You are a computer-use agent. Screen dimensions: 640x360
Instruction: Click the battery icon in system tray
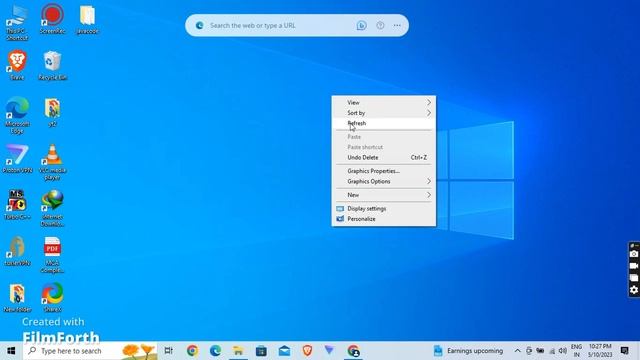pos(540,351)
